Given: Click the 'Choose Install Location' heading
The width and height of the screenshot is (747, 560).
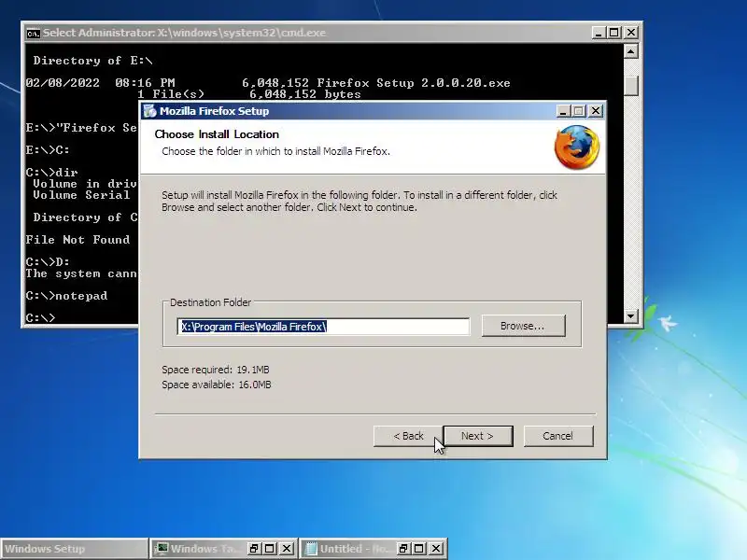Looking at the screenshot, I should [217, 134].
